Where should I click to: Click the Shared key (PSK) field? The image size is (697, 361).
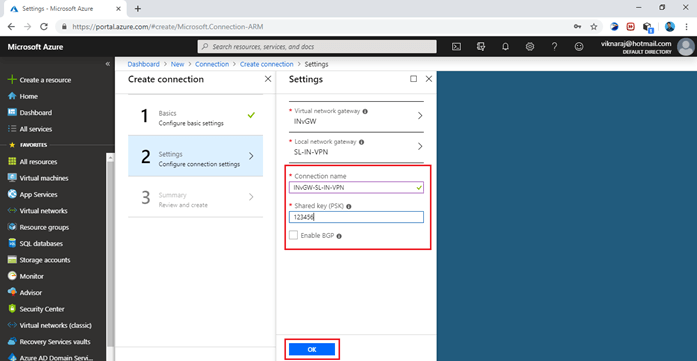tap(356, 217)
